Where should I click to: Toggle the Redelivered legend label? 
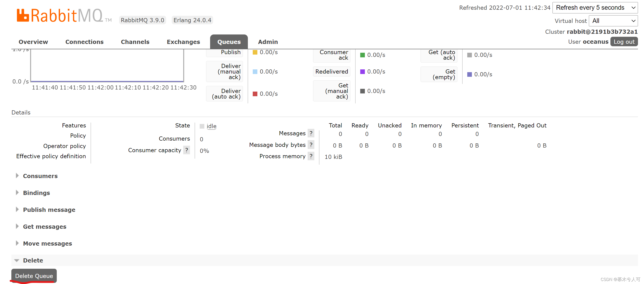pyautogui.click(x=331, y=72)
